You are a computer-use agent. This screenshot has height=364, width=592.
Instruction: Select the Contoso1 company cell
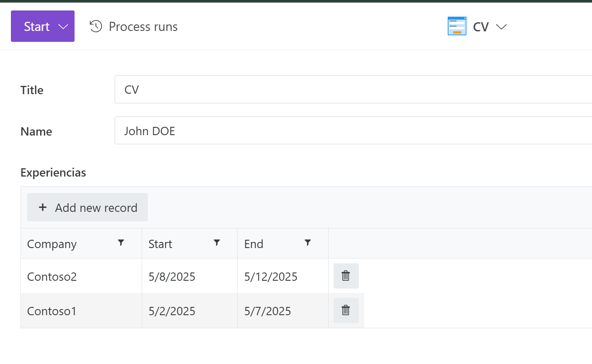coord(81,310)
